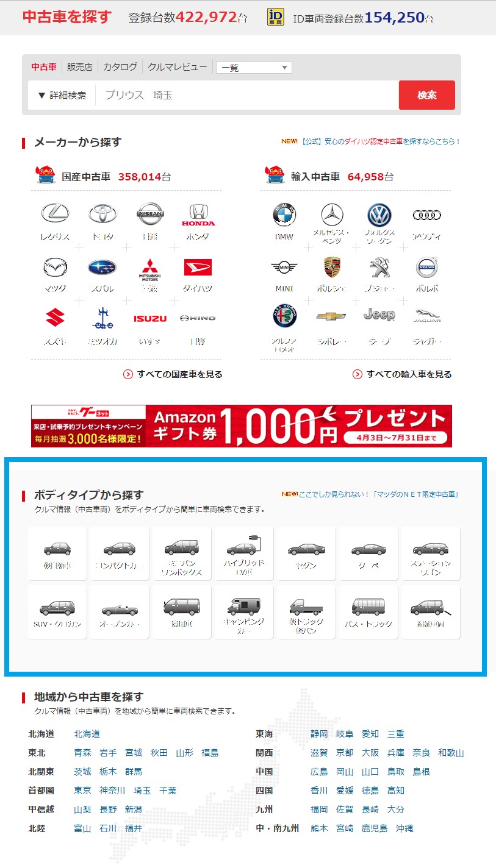The height and width of the screenshot is (868, 496).
Task: Select the hybrid EV car body type
Action: [x=243, y=553]
